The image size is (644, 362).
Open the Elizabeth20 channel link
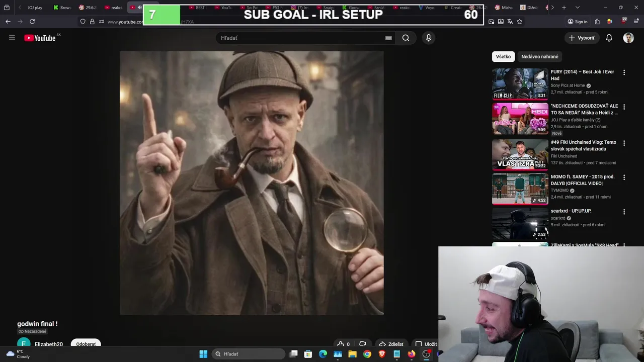(x=49, y=344)
